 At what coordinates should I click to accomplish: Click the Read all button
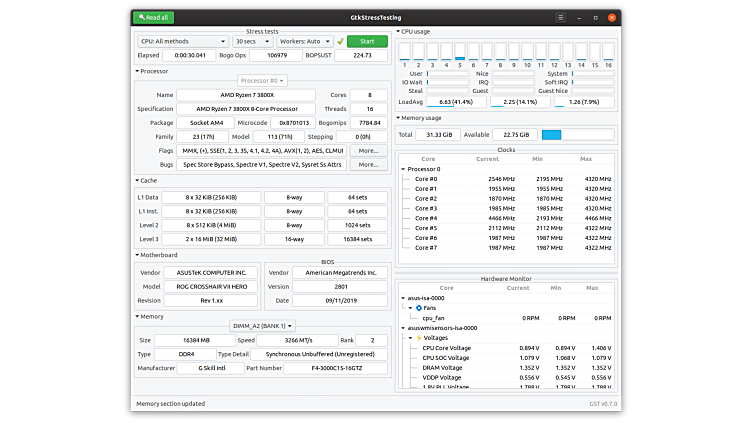[x=154, y=17]
